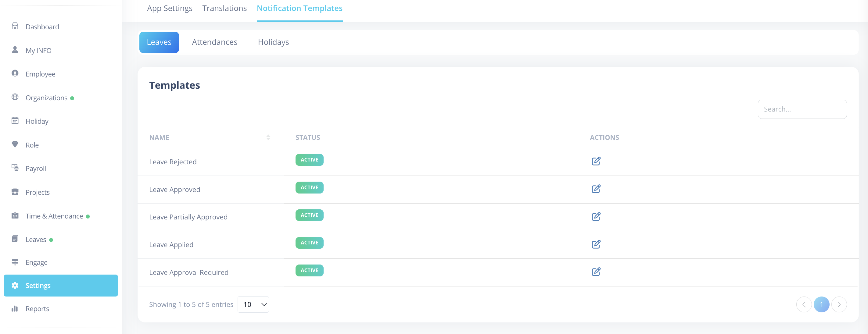Edit the Leave Applied template
Viewport: 868px width, 334px height.
tap(596, 244)
